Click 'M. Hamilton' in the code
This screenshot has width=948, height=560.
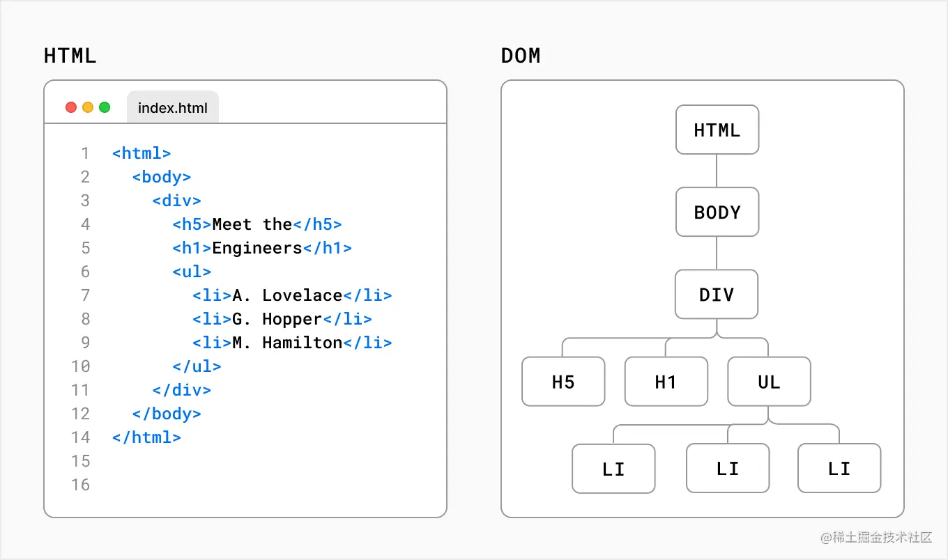[x=287, y=343]
